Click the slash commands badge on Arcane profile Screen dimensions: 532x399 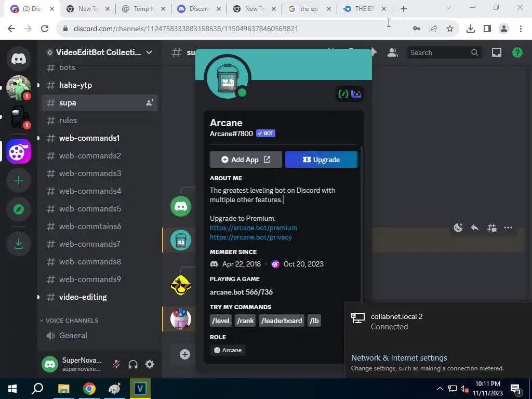coord(343,94)
